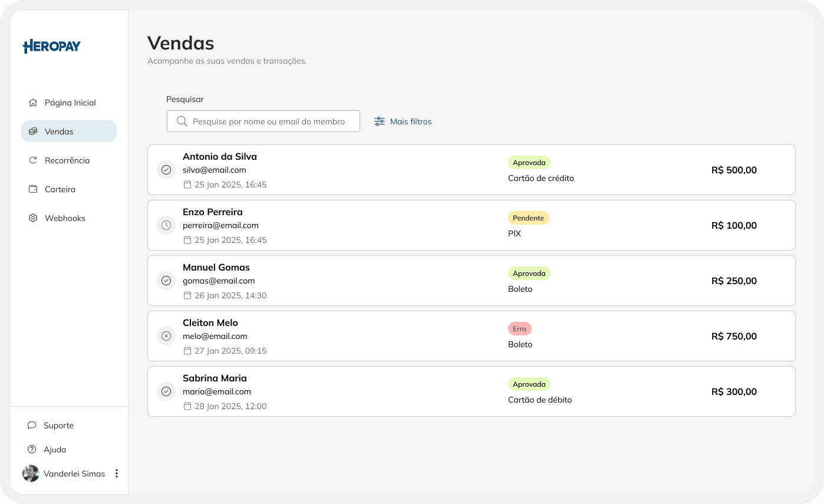The width and height of the screenshot is (824, 504).
Task: Open Suporte using the chat bubble icon
Action: tap(31, 425)
